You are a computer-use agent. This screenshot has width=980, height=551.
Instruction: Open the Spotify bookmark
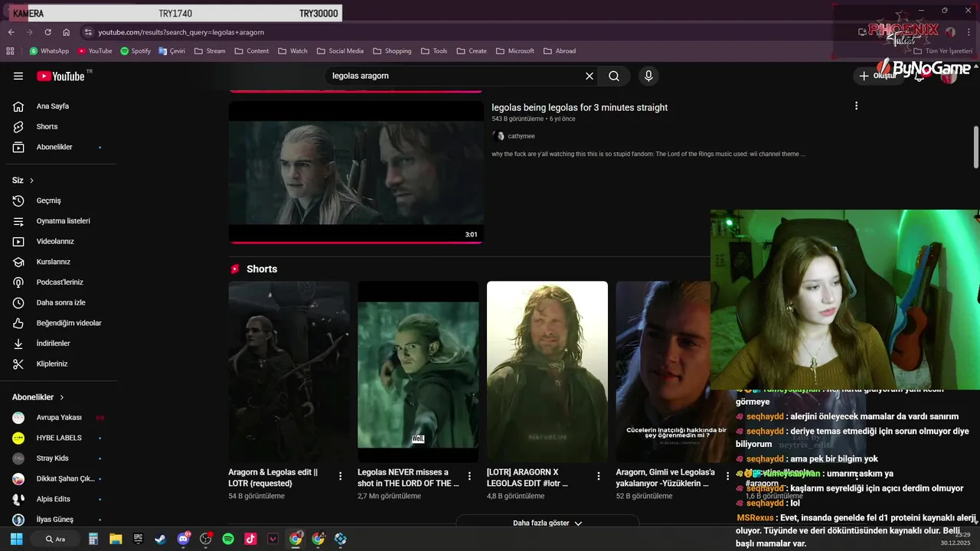[136, 51]
